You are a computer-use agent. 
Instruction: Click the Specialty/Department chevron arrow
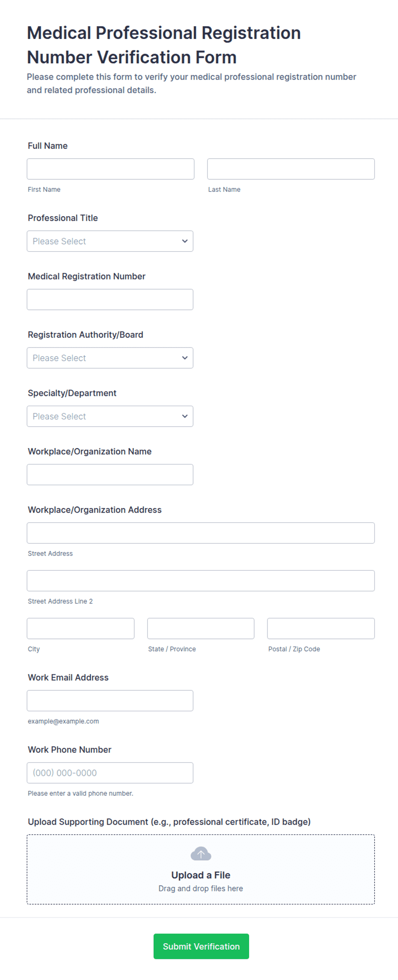tap(185, 416)
